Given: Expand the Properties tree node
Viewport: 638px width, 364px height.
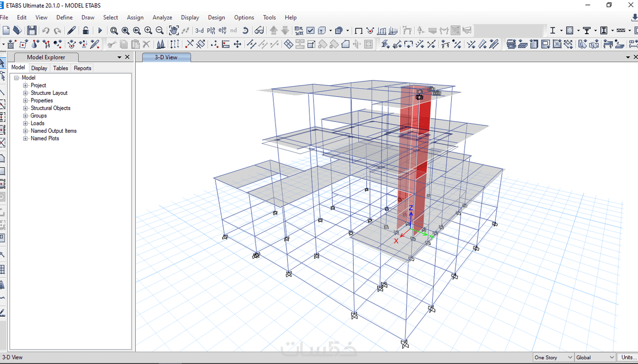Looking at the screenshot, I should click(26, 101).
